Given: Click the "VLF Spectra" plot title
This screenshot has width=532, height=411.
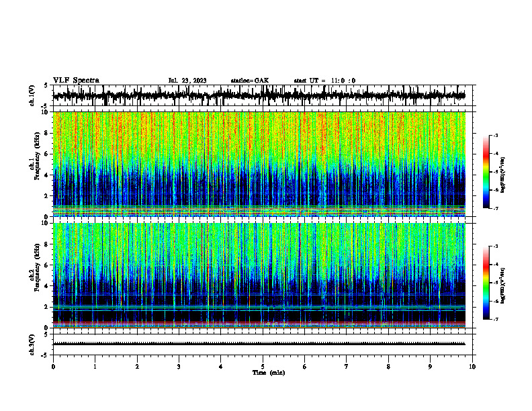Looking at the screenshot, I should pos(76,81).
